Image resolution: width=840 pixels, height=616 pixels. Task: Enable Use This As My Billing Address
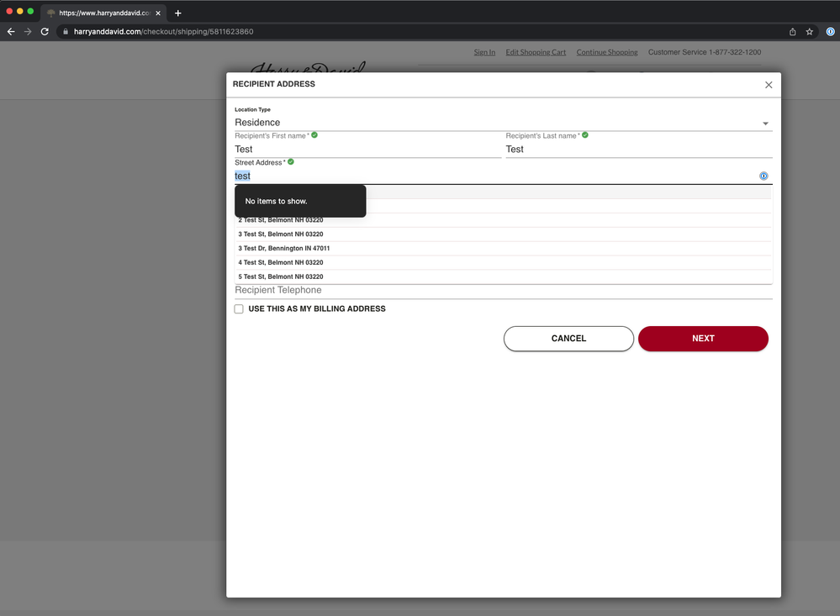(239, 309)
